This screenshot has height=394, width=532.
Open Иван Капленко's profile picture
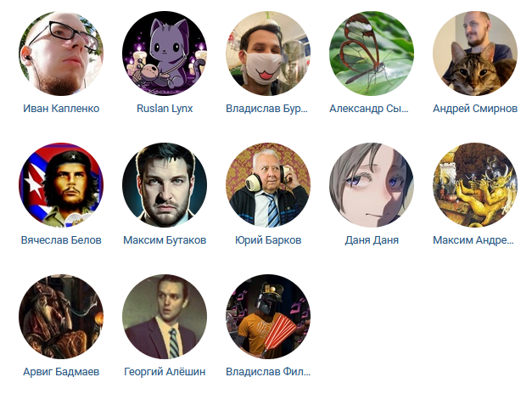[61, 53]
